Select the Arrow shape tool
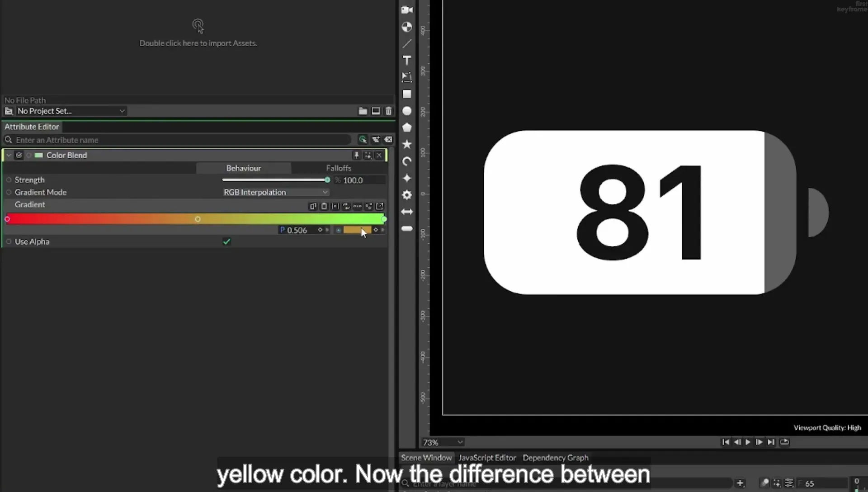Image resolution: width=868 pixels, height=492 pixels. click(407, 212)
